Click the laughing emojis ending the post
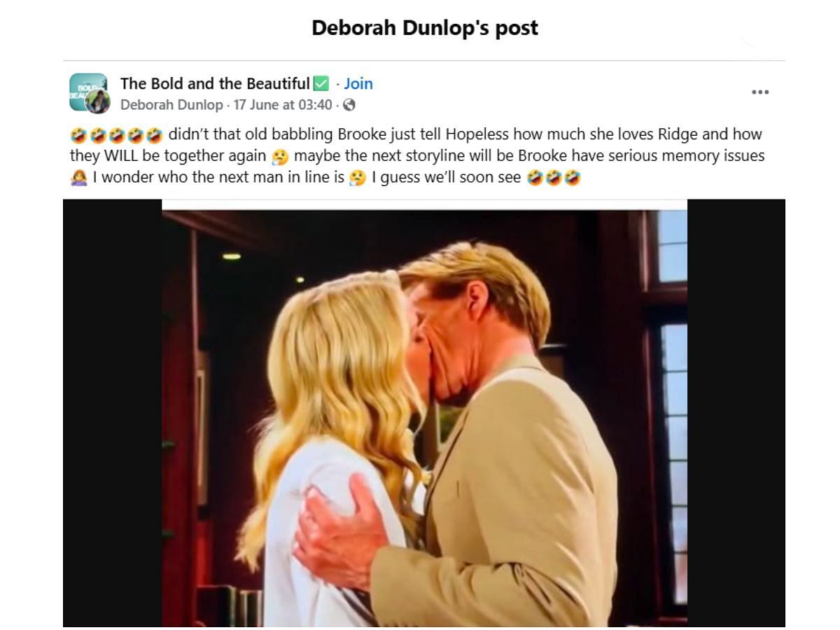 click(x=554, y=178)
